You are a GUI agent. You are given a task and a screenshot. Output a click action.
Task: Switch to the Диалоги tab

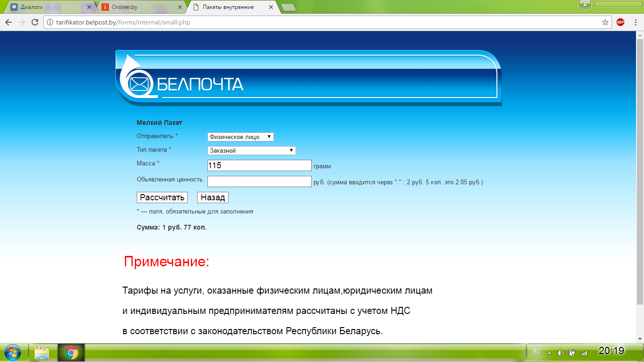pyautogui.click(x=46, y=7)
